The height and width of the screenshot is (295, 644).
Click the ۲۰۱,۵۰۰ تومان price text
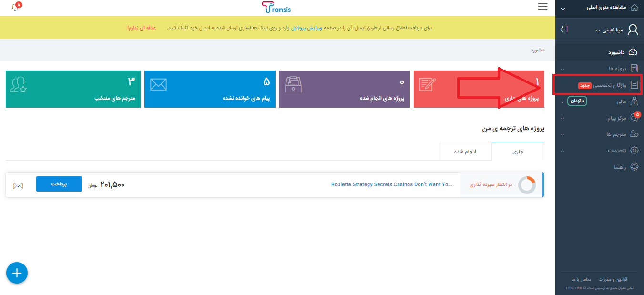tap(106, 185)
